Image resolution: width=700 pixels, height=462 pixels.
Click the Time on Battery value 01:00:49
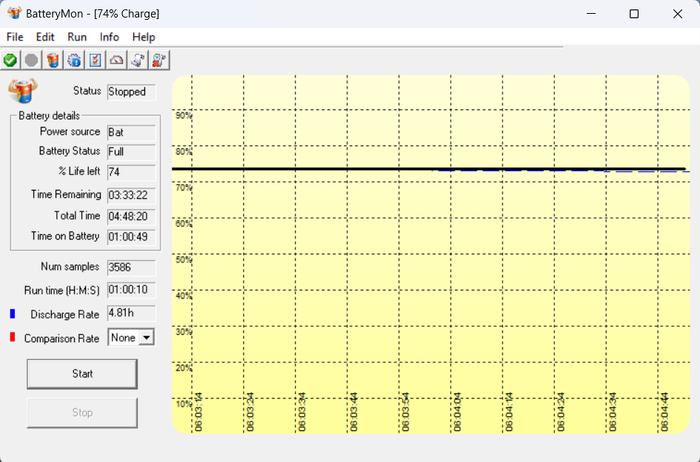tap(131, 237)
